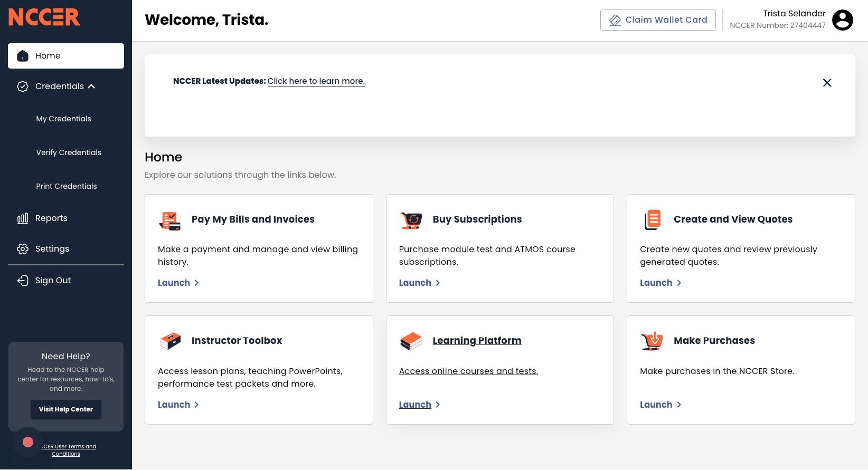Viewport: 868px width, 470px height.
Task: Collapse the Credentials menu chevron
Action: (x=92, y=87)
